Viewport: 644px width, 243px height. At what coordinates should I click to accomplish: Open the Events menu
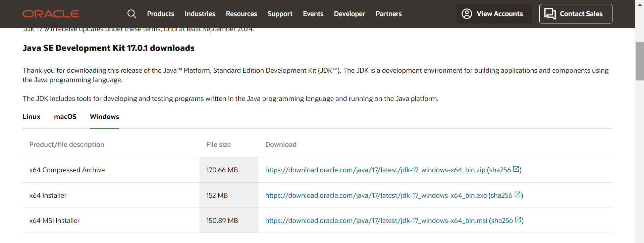(313, 14)
